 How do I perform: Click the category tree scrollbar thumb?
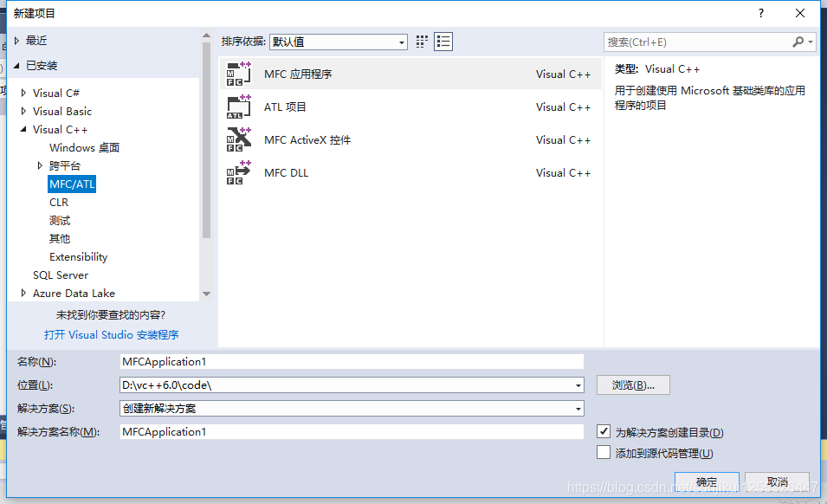click(207, 140)
